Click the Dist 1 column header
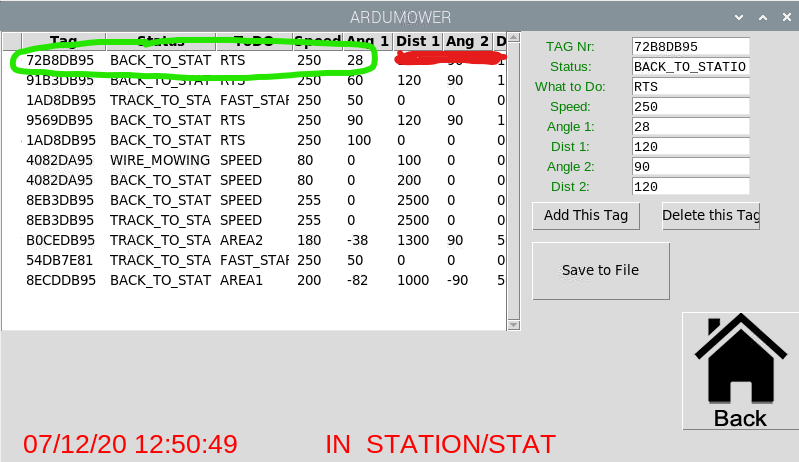The image size is (799, 462). point(418,41)
